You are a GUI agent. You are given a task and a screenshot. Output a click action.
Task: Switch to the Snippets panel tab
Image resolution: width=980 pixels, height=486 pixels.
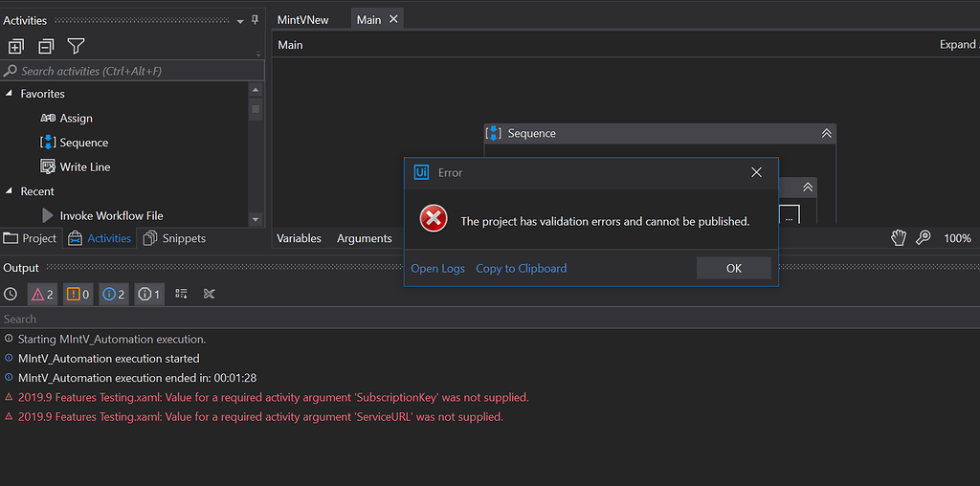(x=174, y=238)
